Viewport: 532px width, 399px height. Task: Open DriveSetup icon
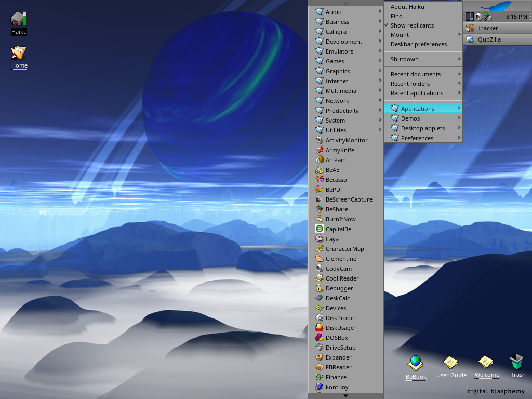coord(320,347)
